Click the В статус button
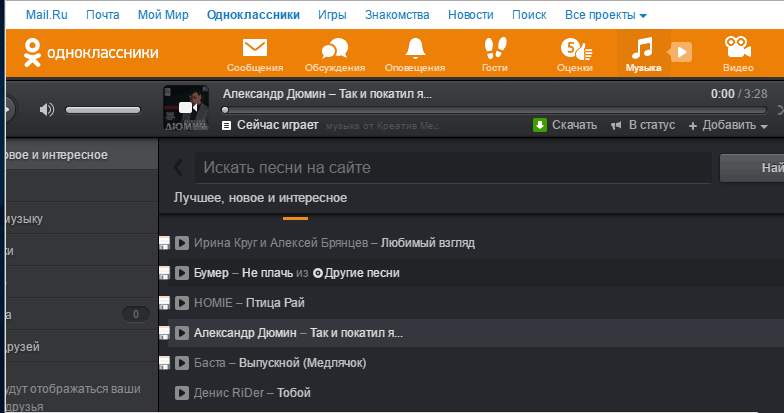The height and width of the screenshot is (413, 784). (x=643, y=125)
